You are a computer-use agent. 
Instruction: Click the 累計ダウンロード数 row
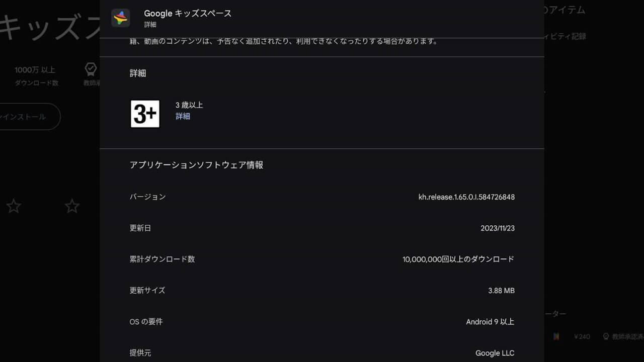click(x=322, y=259)
